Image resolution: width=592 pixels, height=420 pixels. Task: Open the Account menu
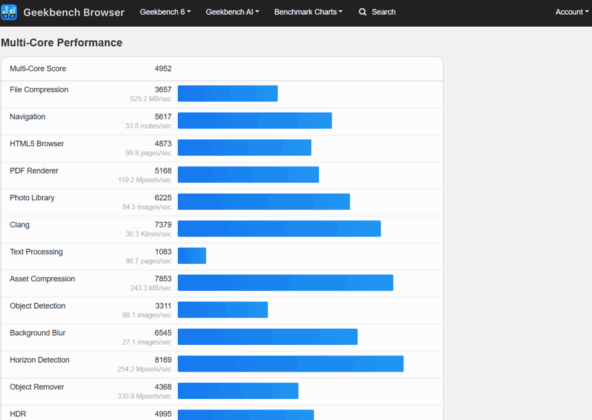click(572, 12)
